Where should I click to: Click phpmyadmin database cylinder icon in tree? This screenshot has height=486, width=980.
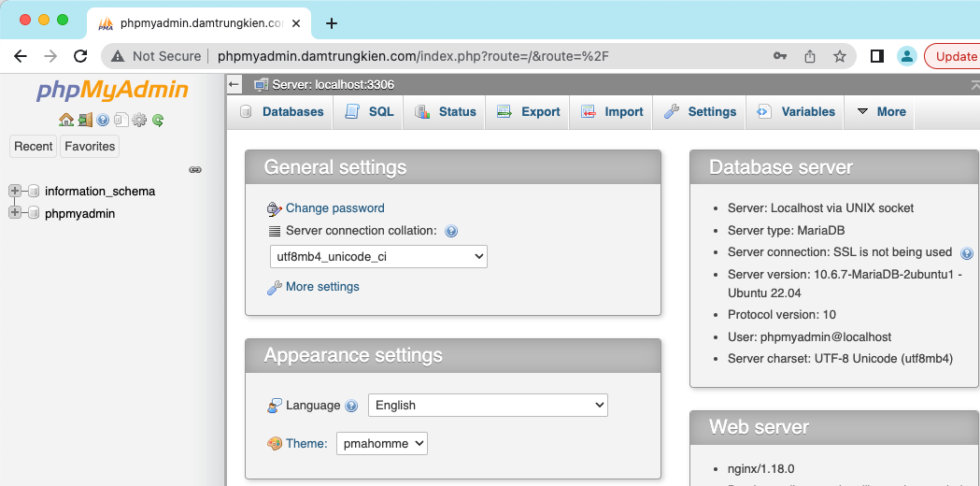pyautogui.click(x=34, y=213)
